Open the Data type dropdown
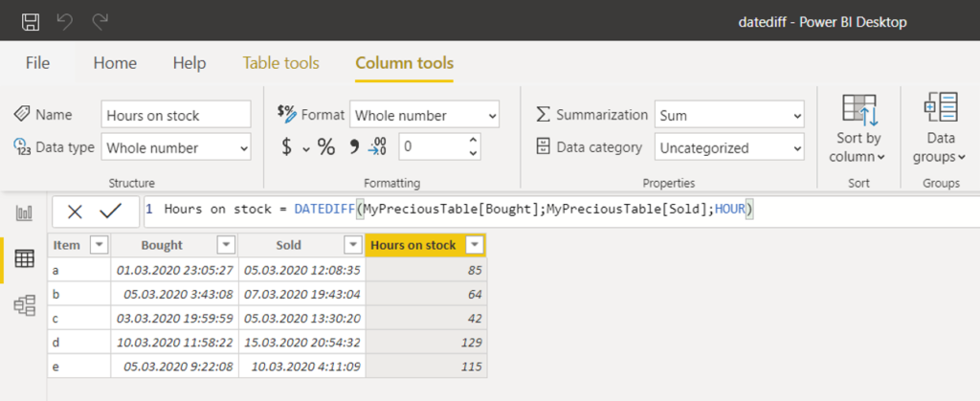Screen dimensions: 980x401 176,147
